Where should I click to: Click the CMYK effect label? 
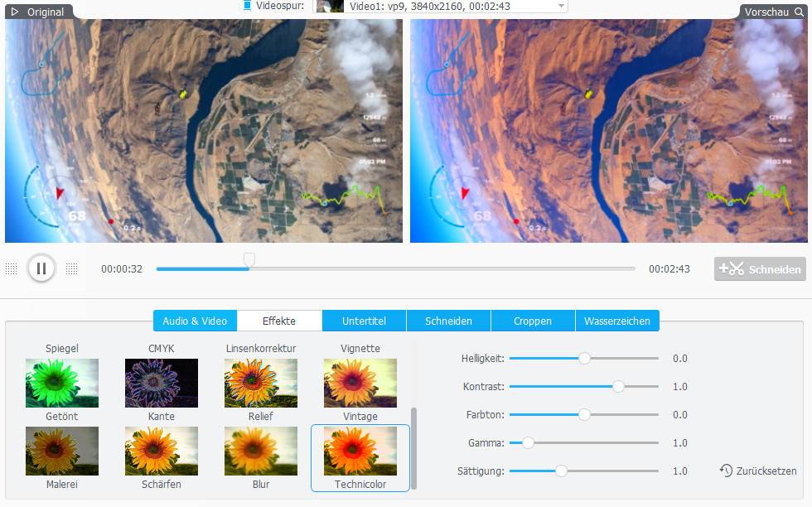coord(161,349)
